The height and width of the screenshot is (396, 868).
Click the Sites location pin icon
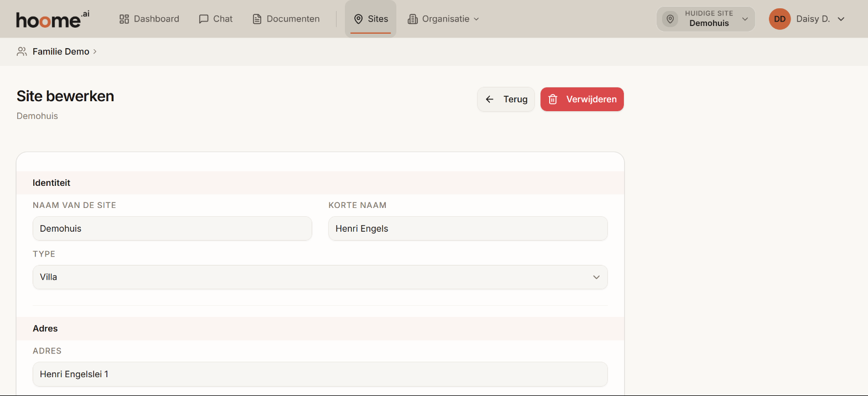(358, 19)
